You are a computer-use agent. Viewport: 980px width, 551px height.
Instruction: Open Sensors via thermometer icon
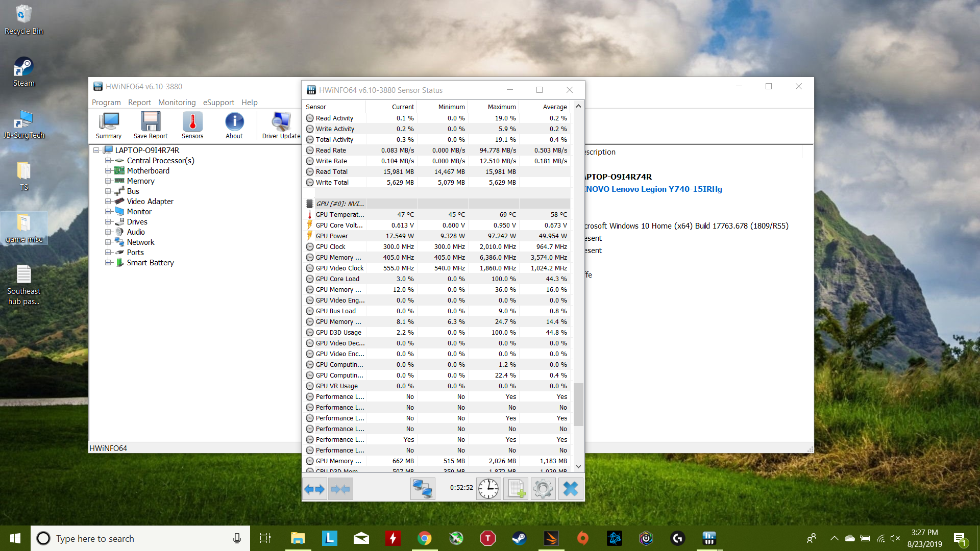tap(192, 125)
